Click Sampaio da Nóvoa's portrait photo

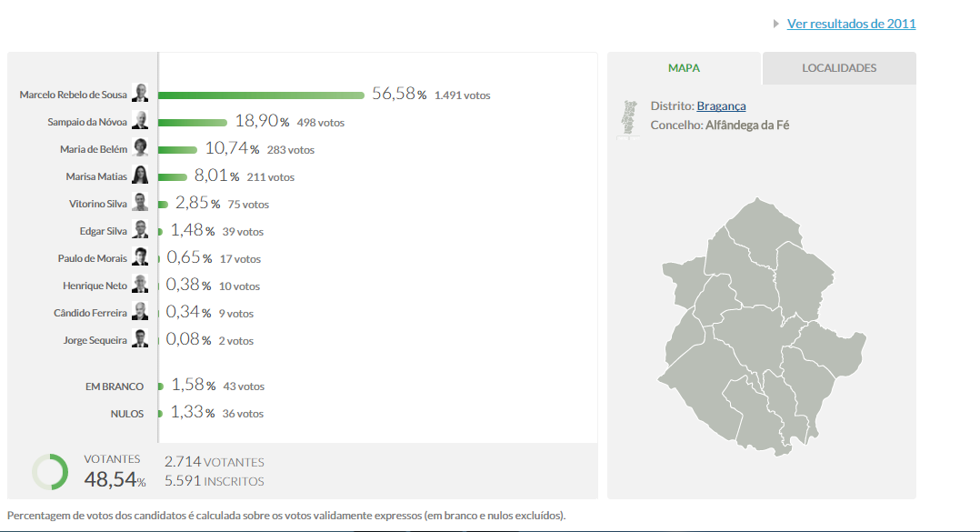point(140,121)
